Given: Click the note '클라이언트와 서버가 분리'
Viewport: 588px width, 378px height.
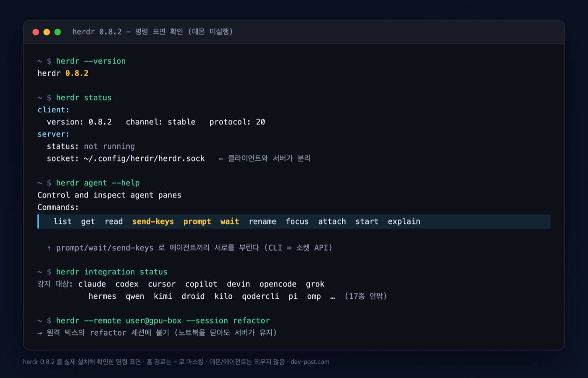Looking at the screenshot, I should pyautogui.click(x=269, y=159).
